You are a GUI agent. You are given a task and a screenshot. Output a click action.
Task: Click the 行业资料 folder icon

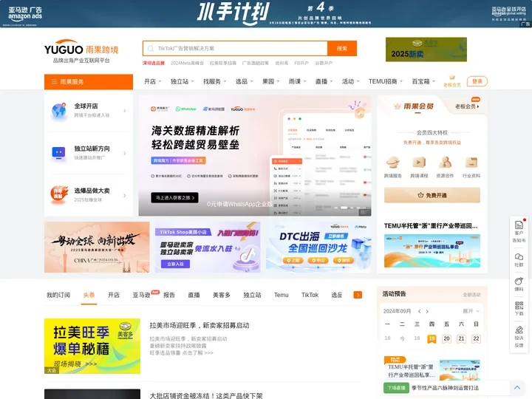[x=471, y=163]
